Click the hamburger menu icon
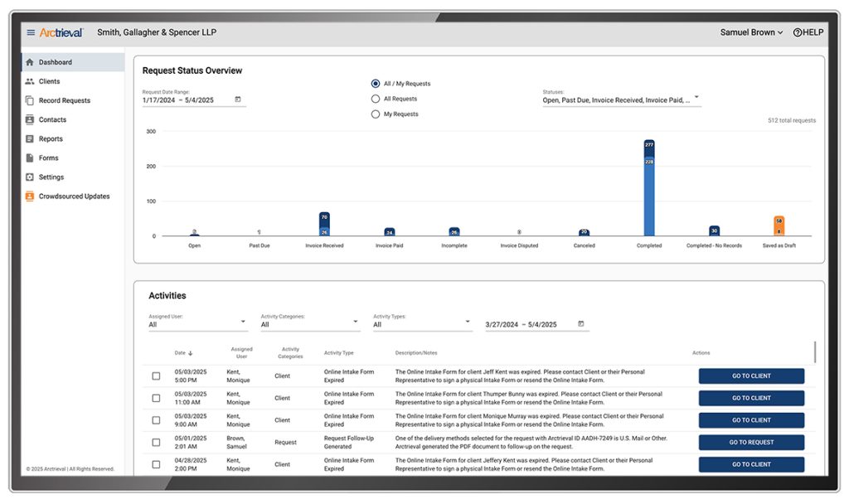 point(31,32)
